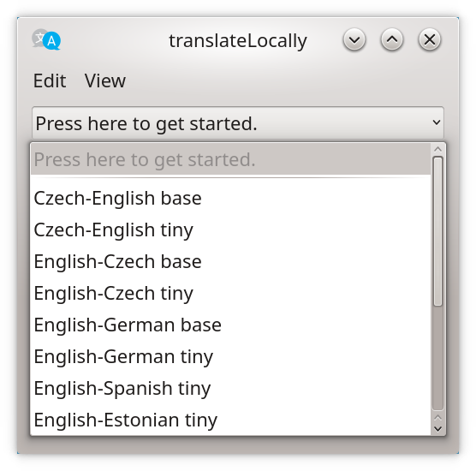The image size is (476, 471).
Task: Choose the English-German tiny model
Action: (x=230, y=356)
